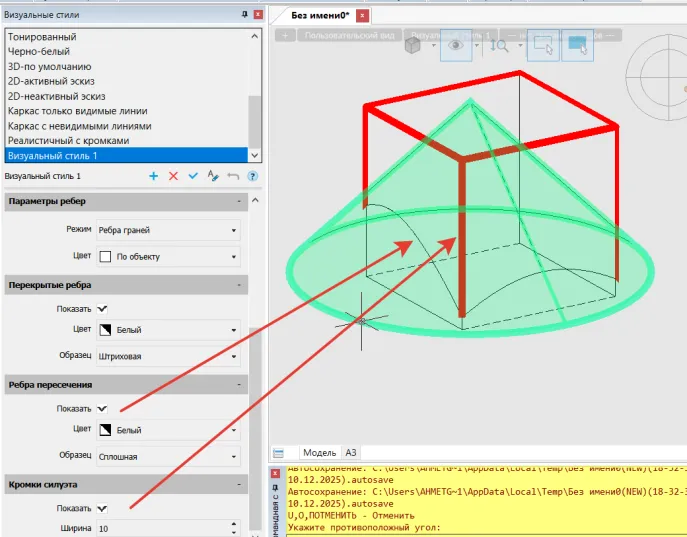687x537 pixels.
Task: Click the Ширина input field
Action: [167, 527]
